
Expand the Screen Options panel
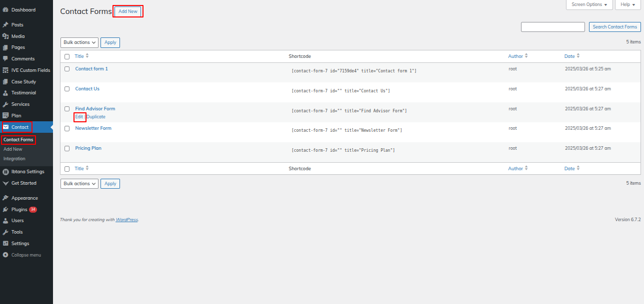(589, 4)
